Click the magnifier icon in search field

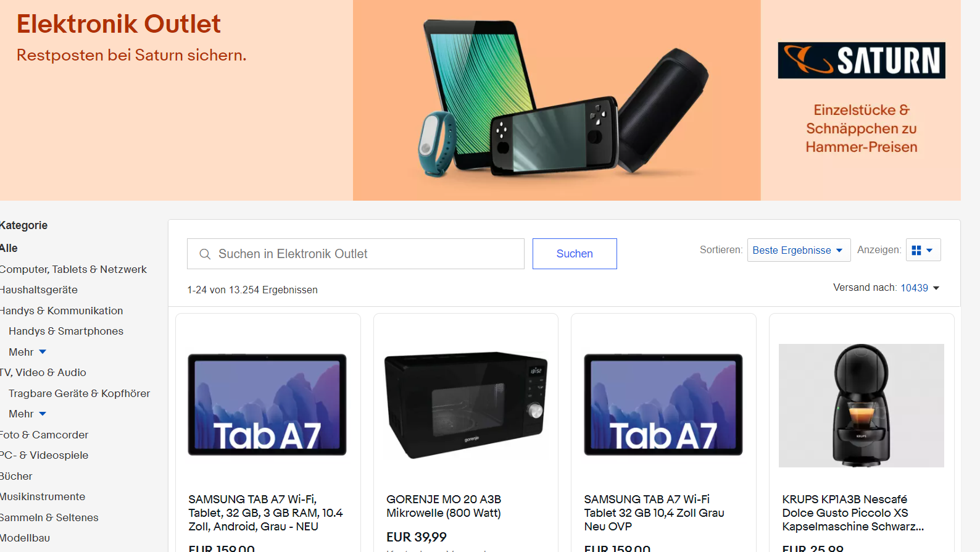click(205, 254)
